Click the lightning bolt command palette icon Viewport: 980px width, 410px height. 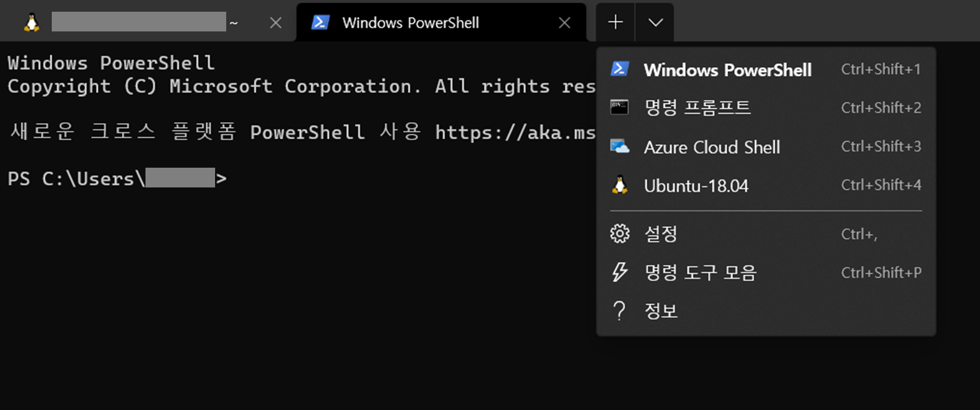(619, 272)
